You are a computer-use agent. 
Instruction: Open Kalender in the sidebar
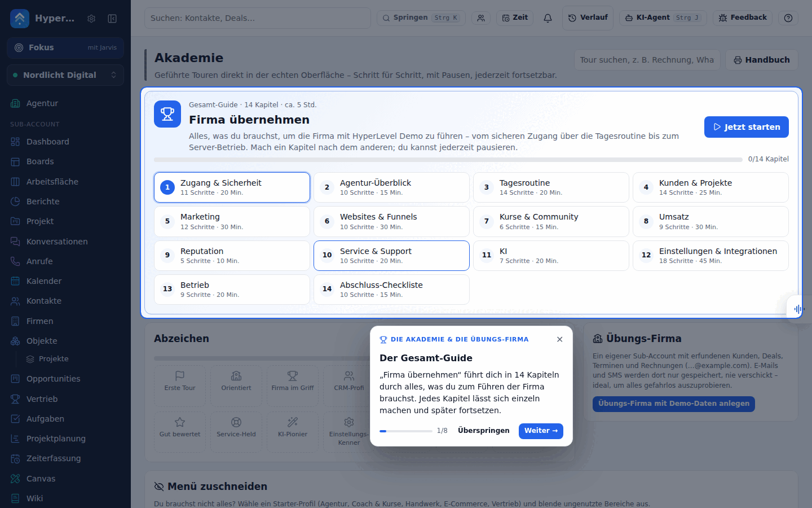coord(65,281)
